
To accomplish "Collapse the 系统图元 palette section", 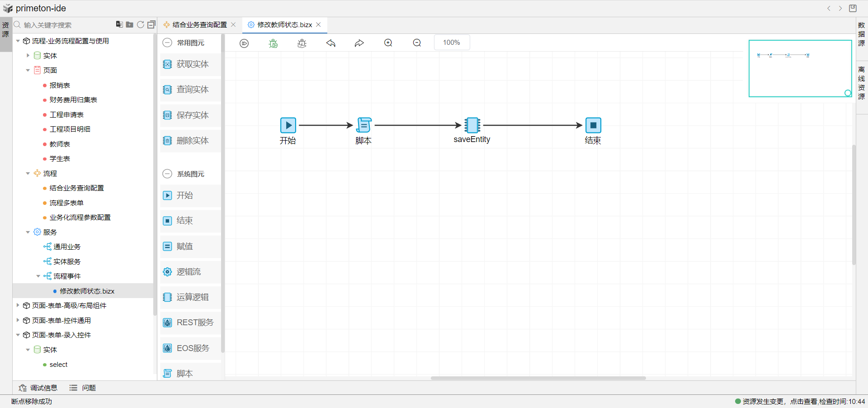I will (x=167, y=174).
